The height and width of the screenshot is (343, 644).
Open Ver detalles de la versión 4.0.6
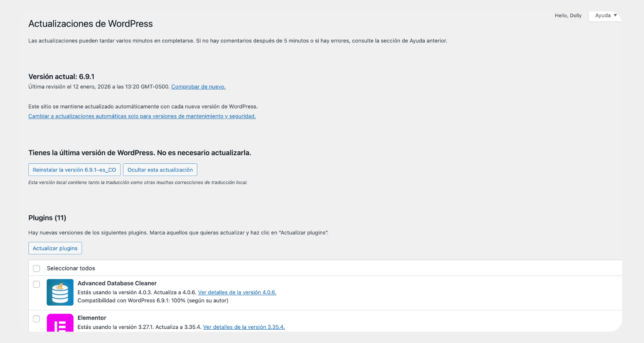(237, 292)
